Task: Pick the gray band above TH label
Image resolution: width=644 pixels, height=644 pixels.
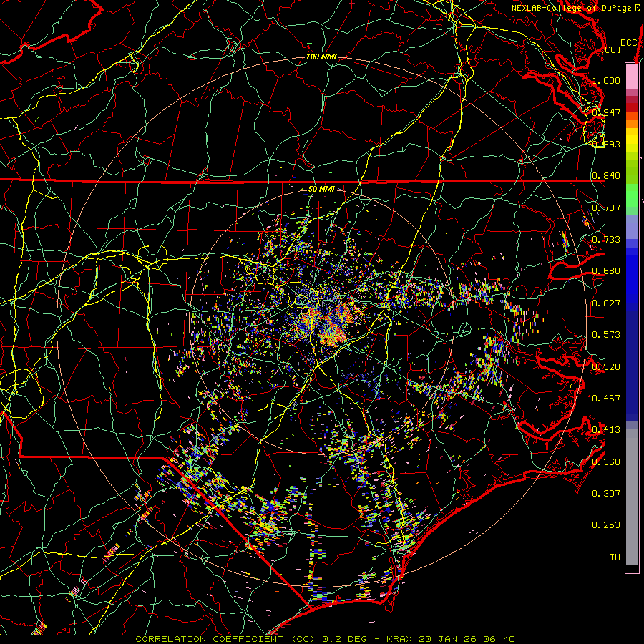Action: click(x=632, y=497)
